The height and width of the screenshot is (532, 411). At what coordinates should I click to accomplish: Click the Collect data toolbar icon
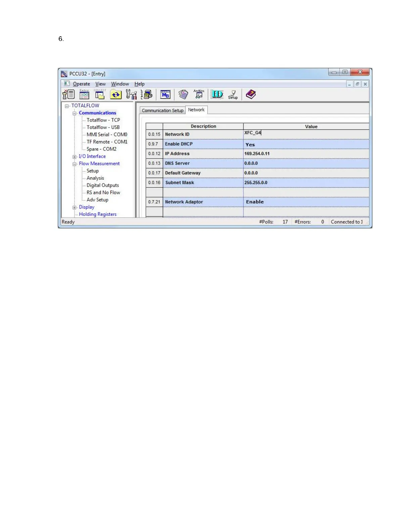(100, 94)
